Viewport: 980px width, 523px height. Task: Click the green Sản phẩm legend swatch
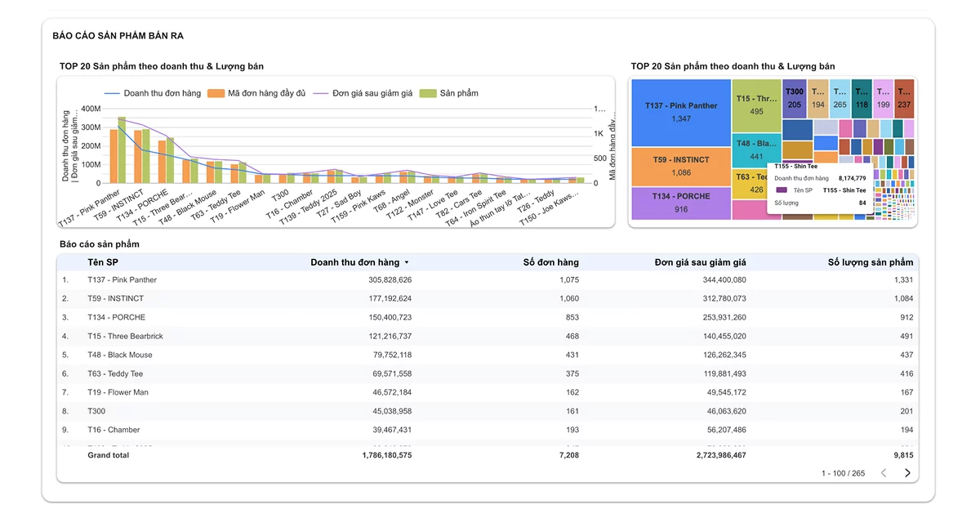click(428, 93)
